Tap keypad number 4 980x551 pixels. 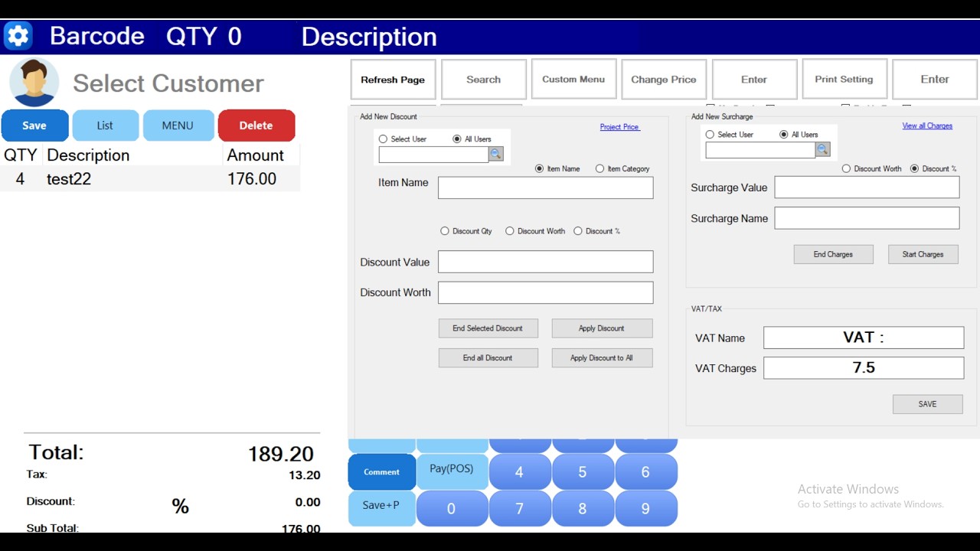click(x=519, y=472)
